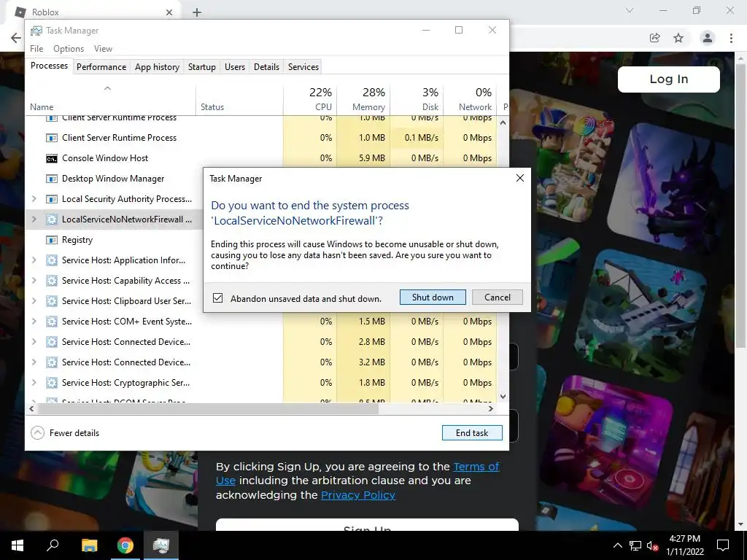Open taskbar Search magnifier
This screenshot has width=747, height=560.
[x=53, y=545]
